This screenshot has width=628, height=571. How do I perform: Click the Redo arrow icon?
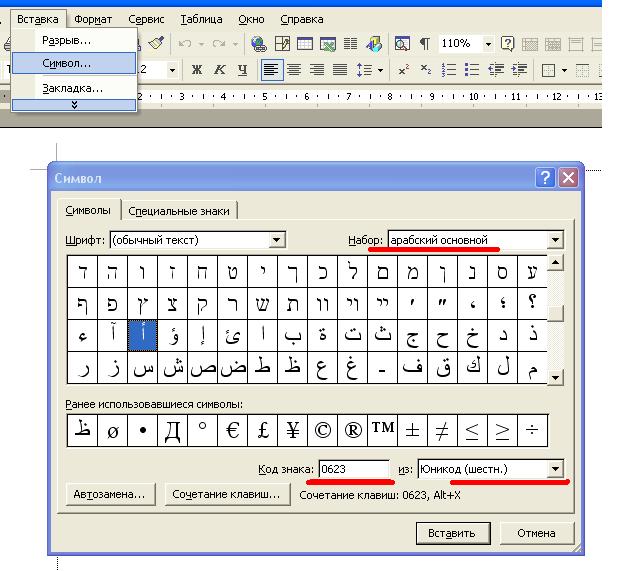point(219,43)
